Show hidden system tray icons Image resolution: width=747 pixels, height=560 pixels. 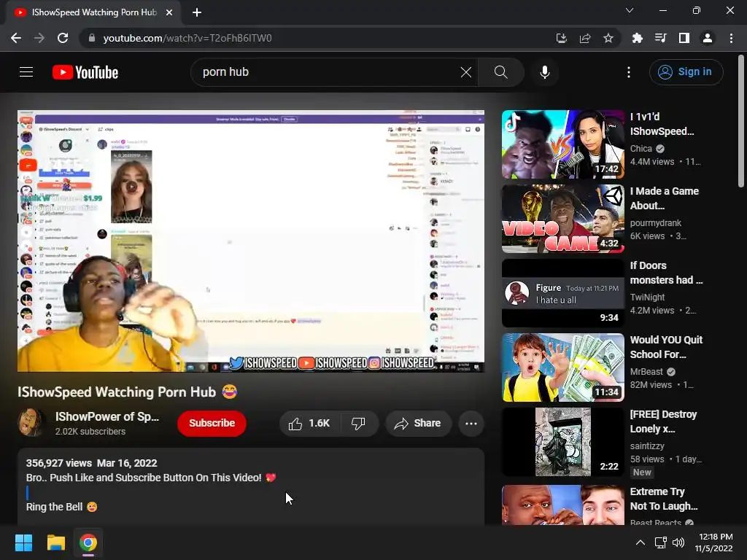coord(640,542)
